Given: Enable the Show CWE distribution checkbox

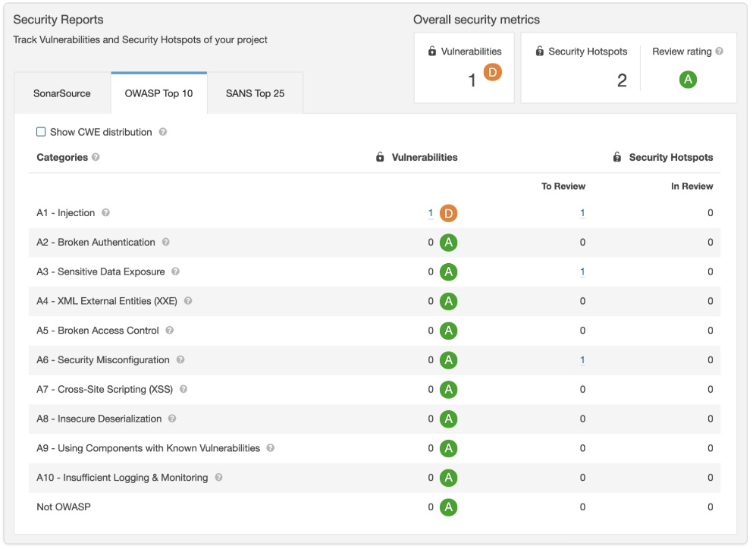Looking at the screenshot, I should click(x=41, y=131).
